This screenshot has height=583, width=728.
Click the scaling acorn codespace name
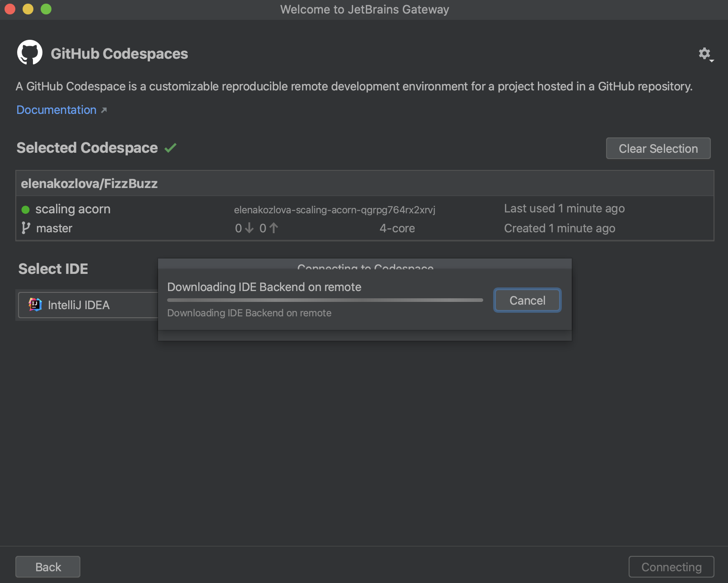(73, 209)
